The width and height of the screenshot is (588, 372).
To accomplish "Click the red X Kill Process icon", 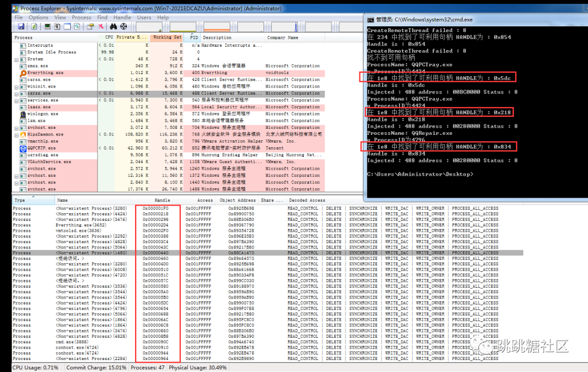I will click(x=101, y=27).
